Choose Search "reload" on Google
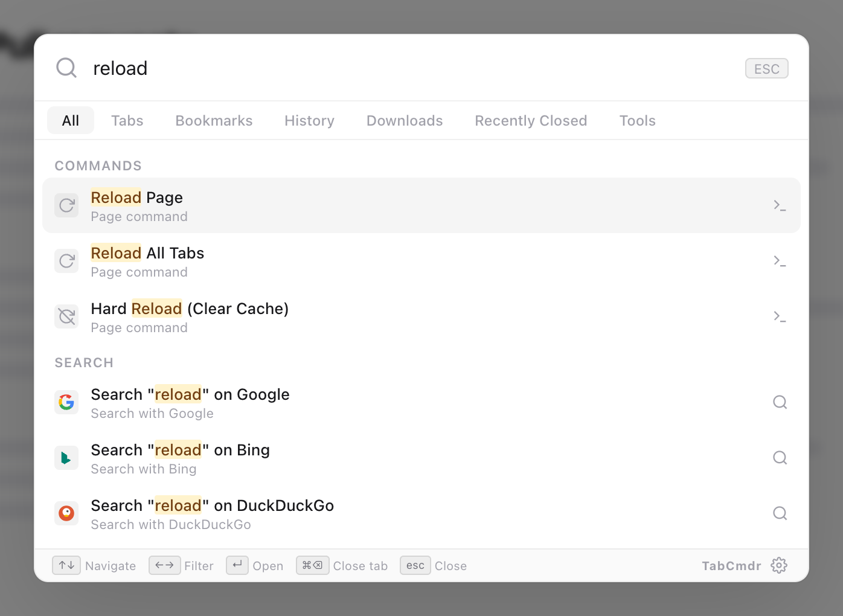 coord(421,402)
